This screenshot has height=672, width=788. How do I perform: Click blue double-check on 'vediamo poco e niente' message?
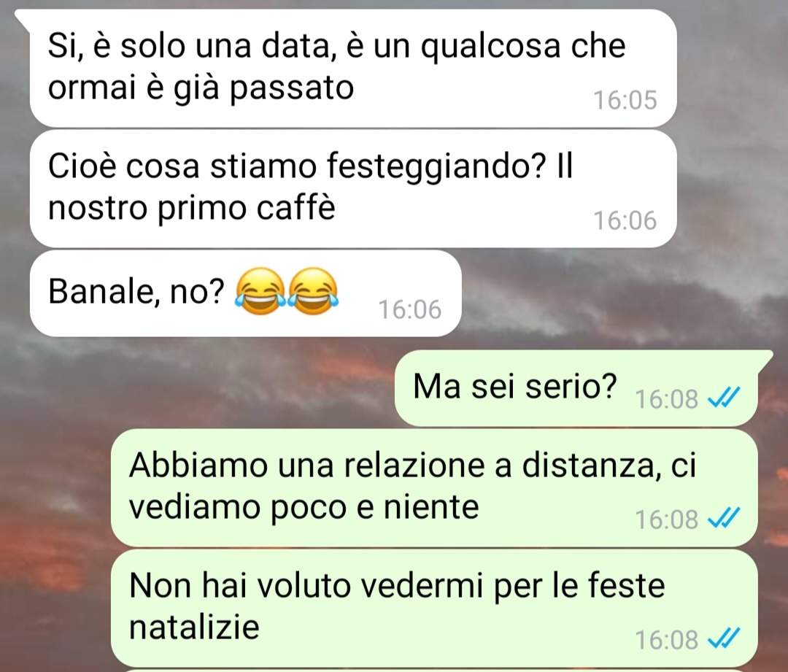(x=723, y=520)
